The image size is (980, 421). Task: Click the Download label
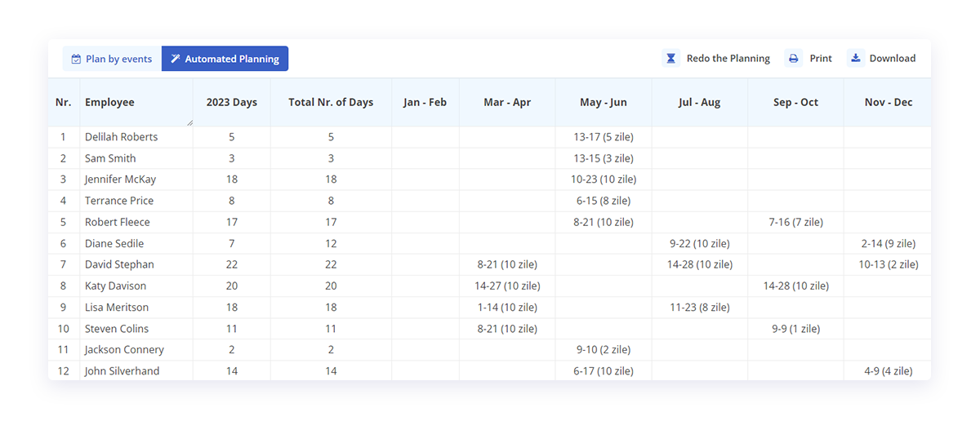click(x=893, y=59)
